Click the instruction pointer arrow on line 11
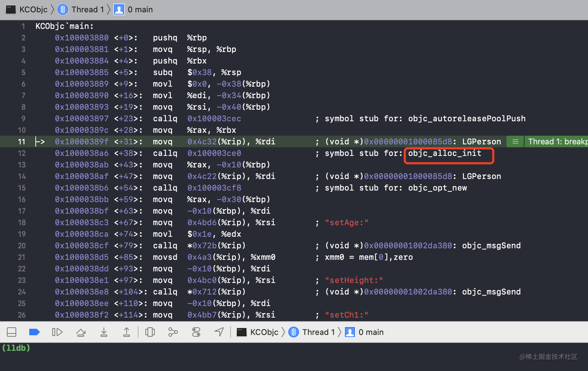Screen dimensions: 588x371 40,141
